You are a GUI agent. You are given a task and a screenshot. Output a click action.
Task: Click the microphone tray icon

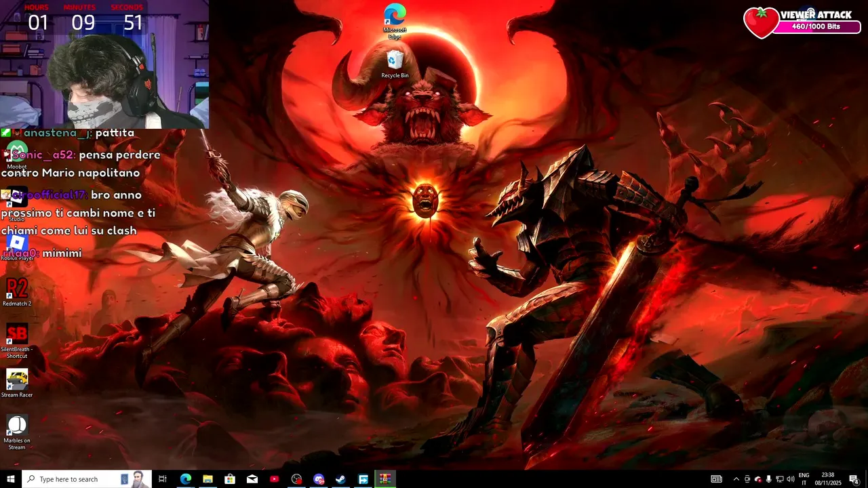coord(768,479)
